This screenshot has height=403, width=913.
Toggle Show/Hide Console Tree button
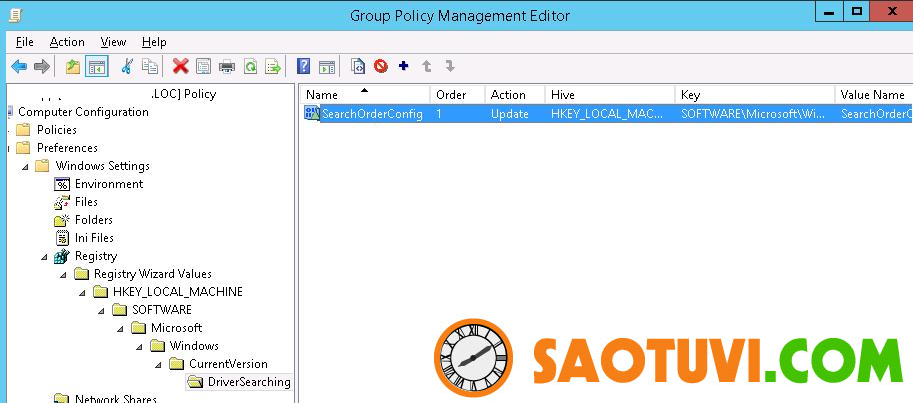coord(97,67)
